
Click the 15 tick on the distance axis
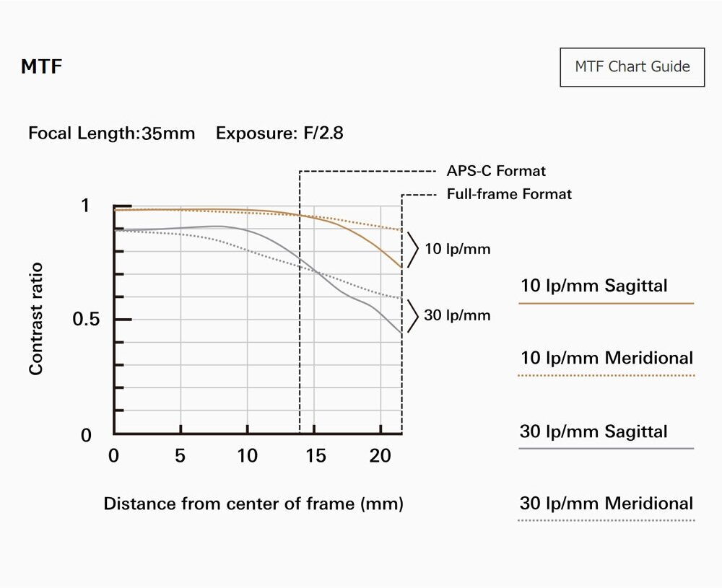[x=316, y=456]
